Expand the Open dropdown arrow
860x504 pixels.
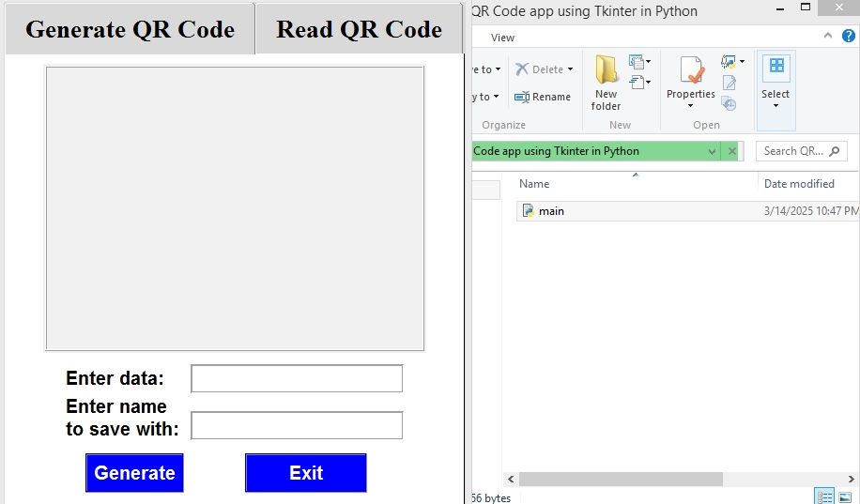click(742, 61)
